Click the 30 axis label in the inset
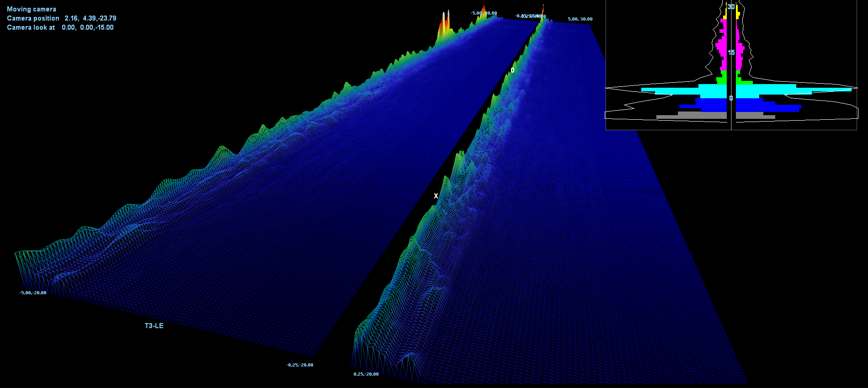This screenshot has height=388, width=868. click(x=731, y=7)
